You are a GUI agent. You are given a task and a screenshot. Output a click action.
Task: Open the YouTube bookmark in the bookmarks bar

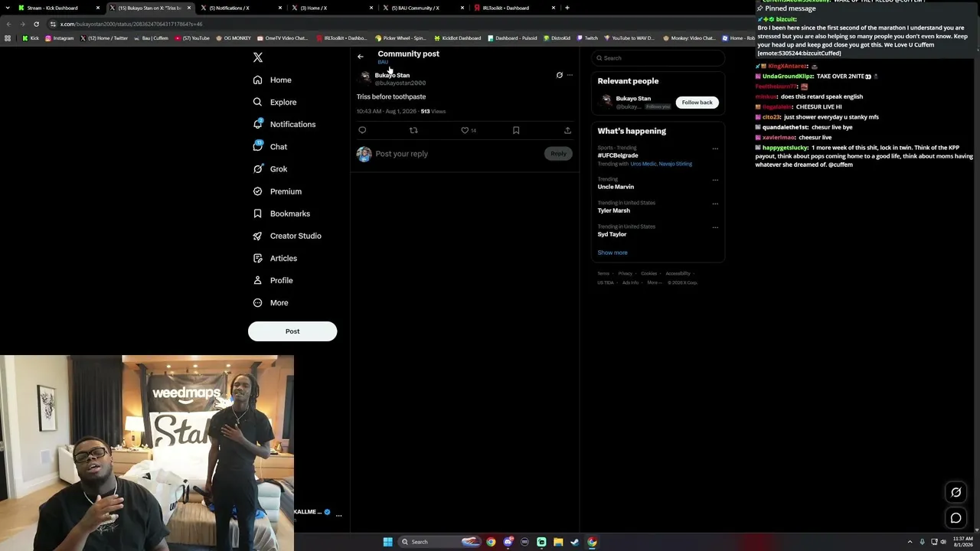click(192, 37)
